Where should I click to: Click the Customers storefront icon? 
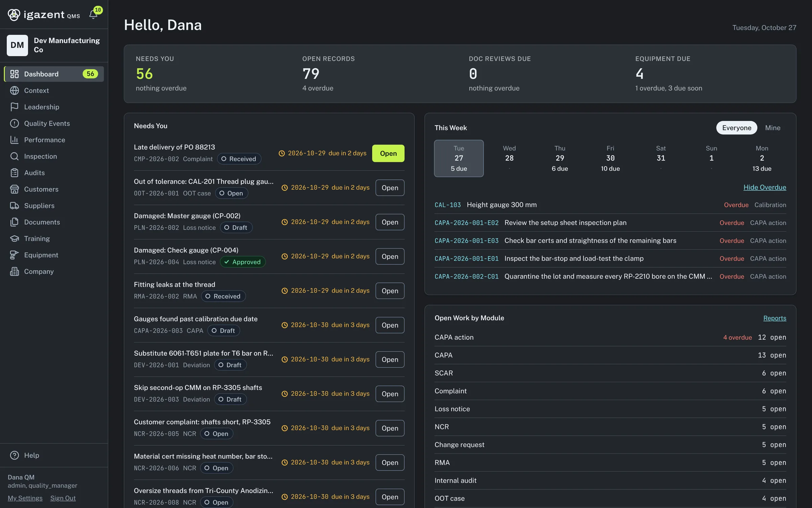click(x=14, y=189)
